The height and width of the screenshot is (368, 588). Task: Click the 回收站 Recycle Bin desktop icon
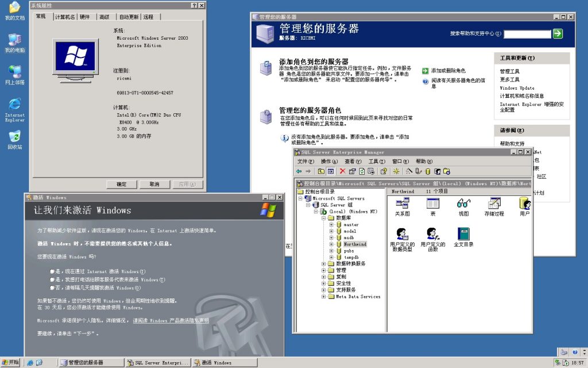point(14,140)
